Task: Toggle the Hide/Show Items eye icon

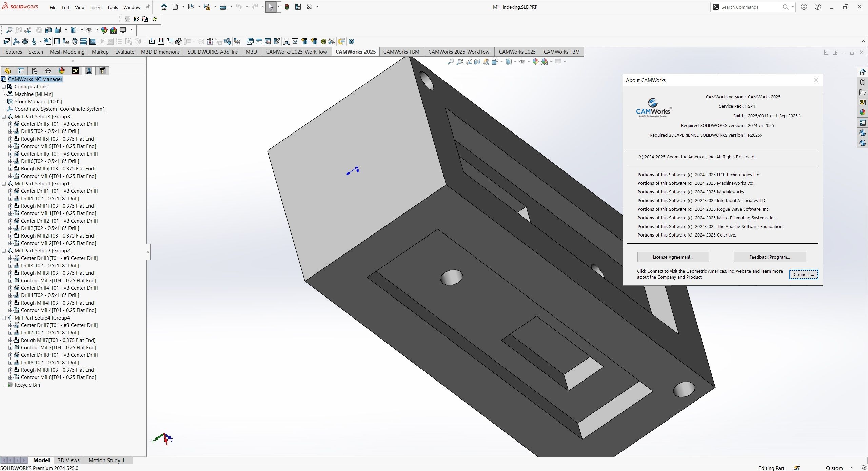Action: tap(522, 62)
